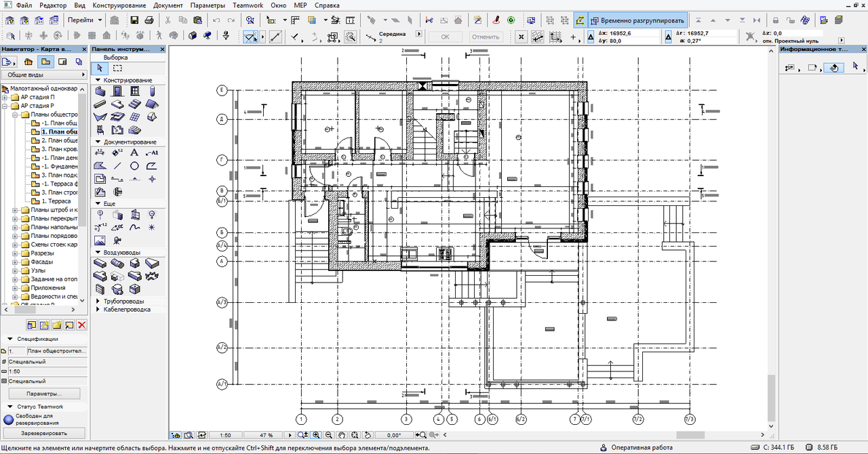Screen dimensions: 868x454
Task: Toggle the group selection icon left of Временно разгруппировать
Action: (x=581, y=20)
